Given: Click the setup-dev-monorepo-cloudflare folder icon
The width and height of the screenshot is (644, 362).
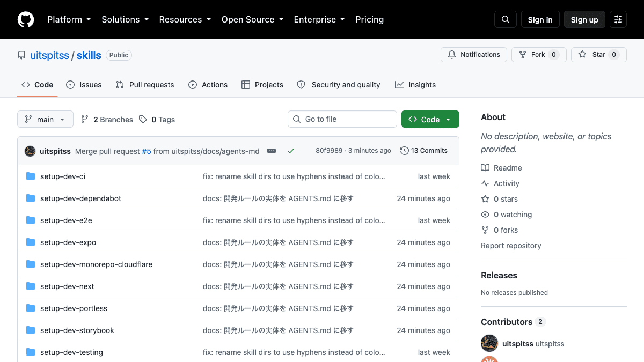Looking at the screenshot, I should [x=31, y=264].
